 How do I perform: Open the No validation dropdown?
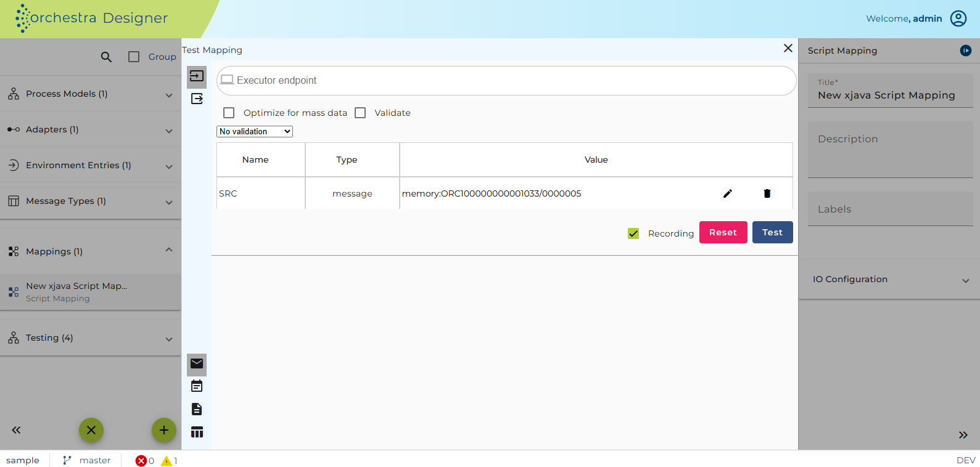(x=255, y=132)
